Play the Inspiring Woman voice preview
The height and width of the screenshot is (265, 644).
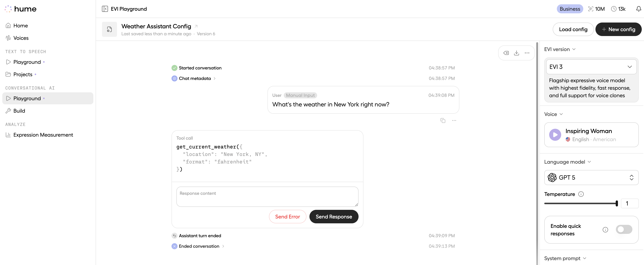click(x=555, y=135)
